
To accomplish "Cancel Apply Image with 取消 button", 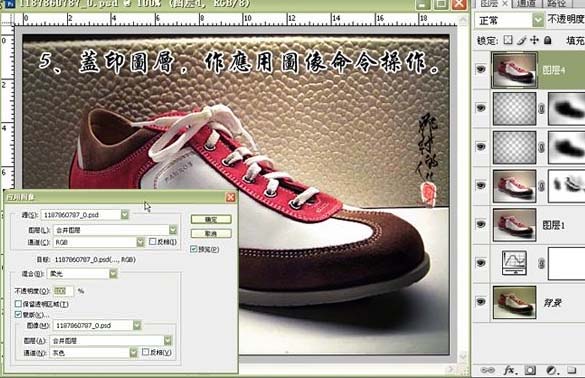I will (x=211, y=234).
